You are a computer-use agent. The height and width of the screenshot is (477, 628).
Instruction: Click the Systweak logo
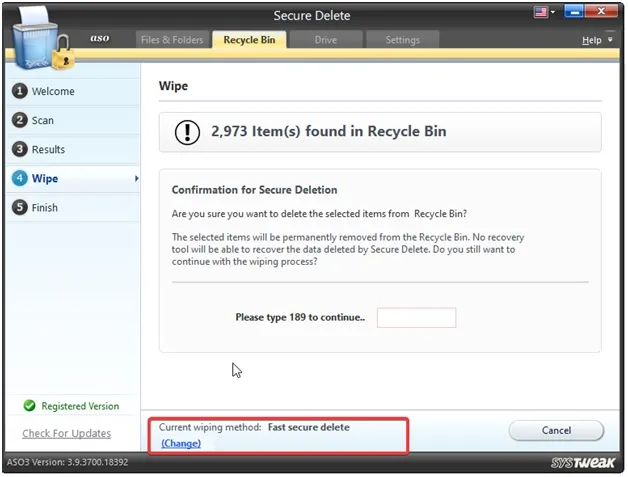pos(583,463)
